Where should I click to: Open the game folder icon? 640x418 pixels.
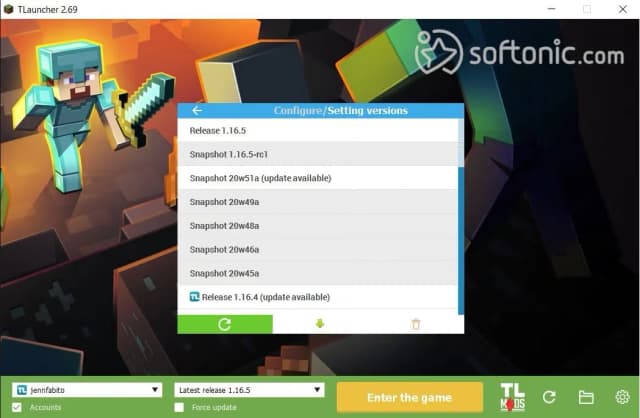586,397
